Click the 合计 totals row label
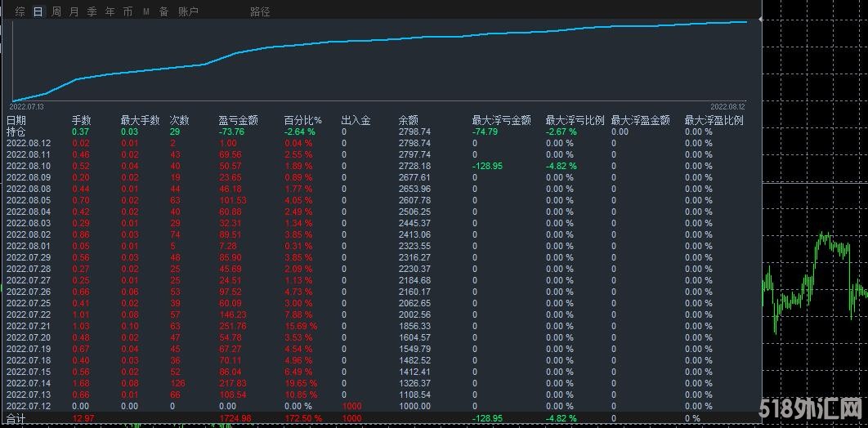The image size is (868, 428). 16,418
